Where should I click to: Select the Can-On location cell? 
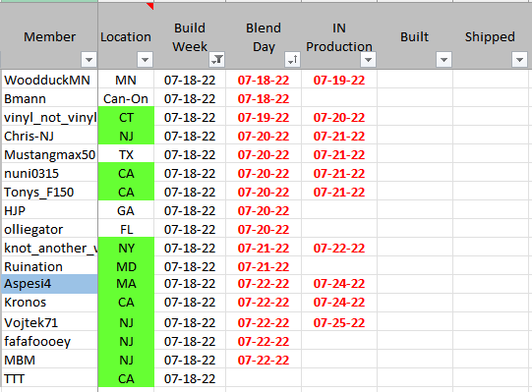[126, 99]
